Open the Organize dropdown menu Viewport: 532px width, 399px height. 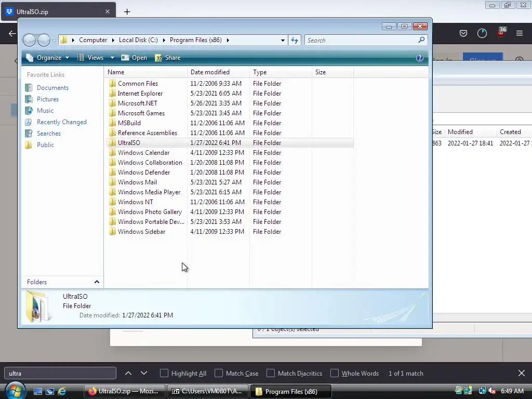click(48, 58)
